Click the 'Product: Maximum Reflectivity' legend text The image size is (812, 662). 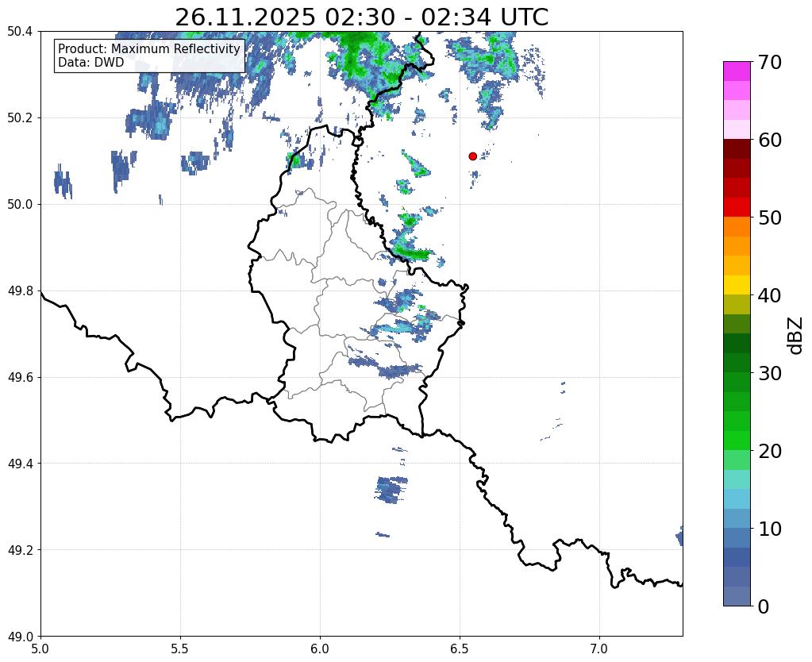coord(149,48)
